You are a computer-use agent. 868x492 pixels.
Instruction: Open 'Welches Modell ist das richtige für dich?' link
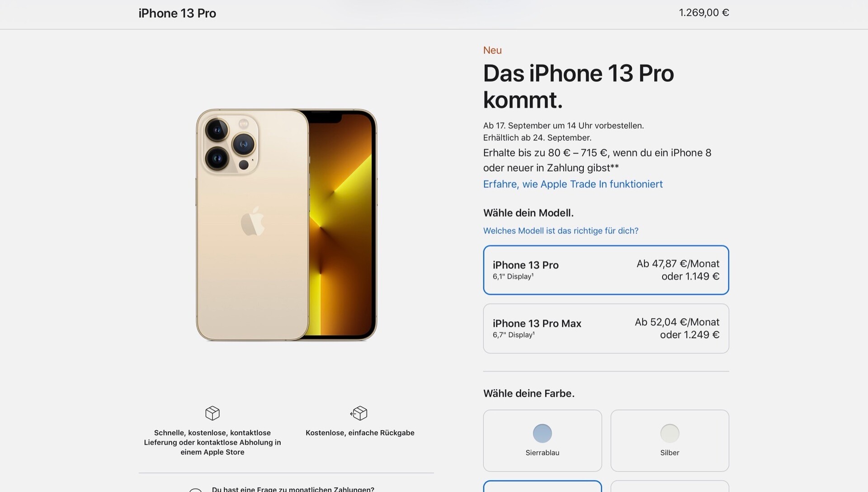point(561,231)
